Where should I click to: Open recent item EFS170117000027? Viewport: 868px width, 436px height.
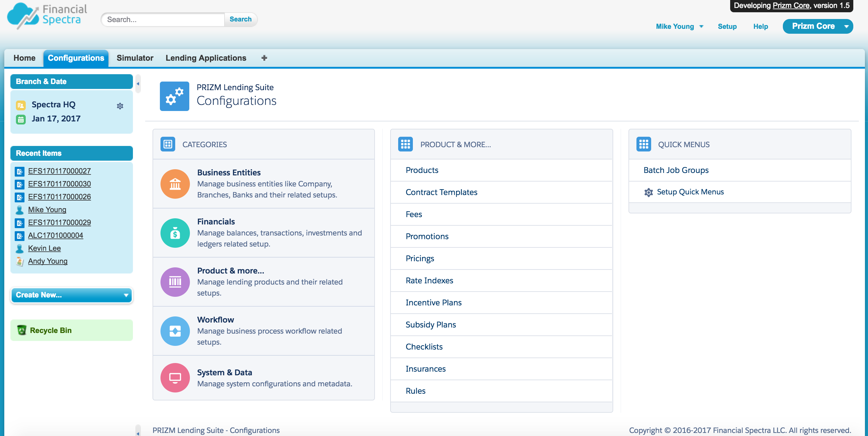[59, 171]
